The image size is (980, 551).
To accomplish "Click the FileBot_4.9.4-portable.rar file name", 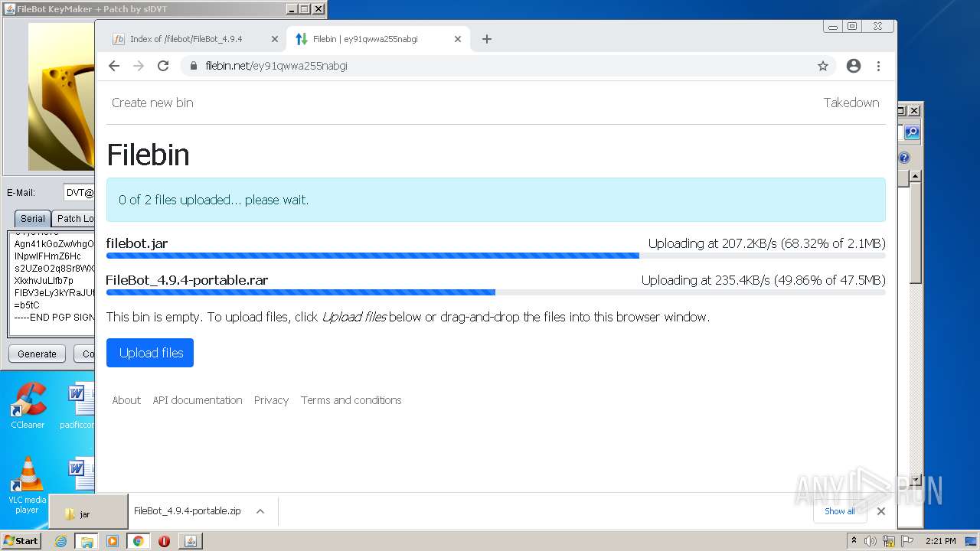I will [188, 280].
